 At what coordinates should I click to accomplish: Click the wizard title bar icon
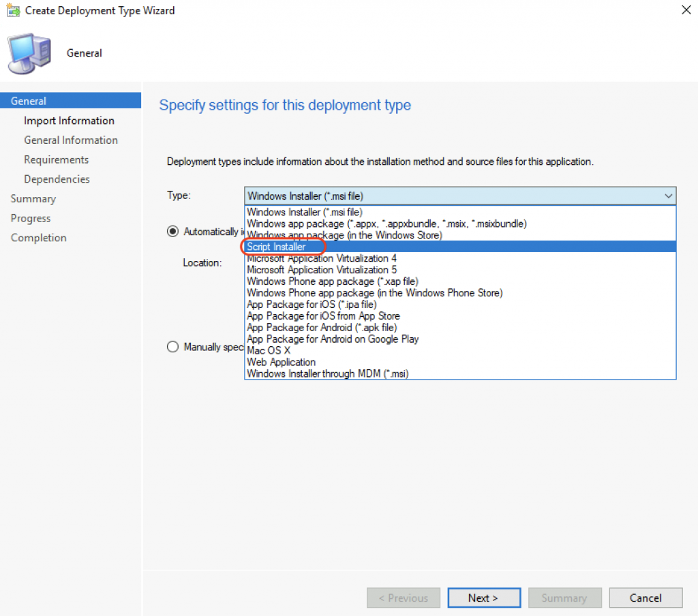tap(13, 10)
